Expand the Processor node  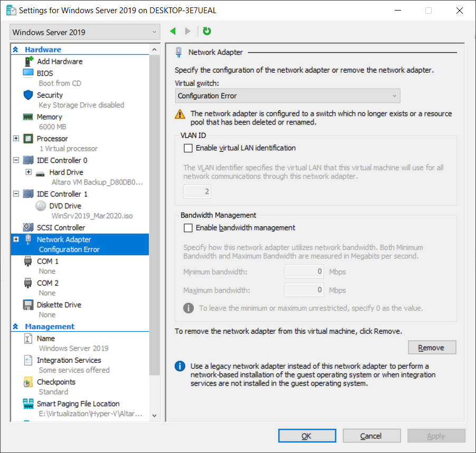[x=16, y=138]
